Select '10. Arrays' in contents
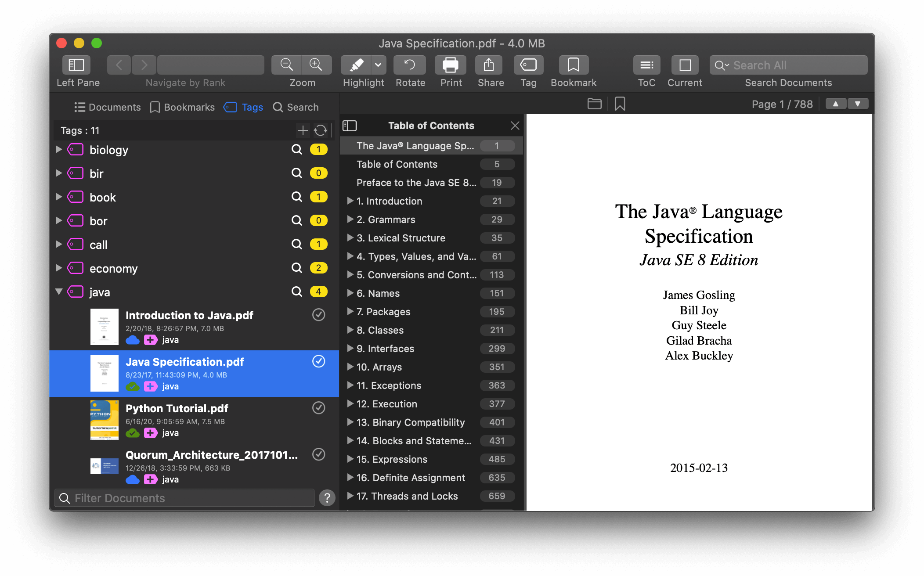The height and width of the screenshot is (576, 924). point(431,367)
